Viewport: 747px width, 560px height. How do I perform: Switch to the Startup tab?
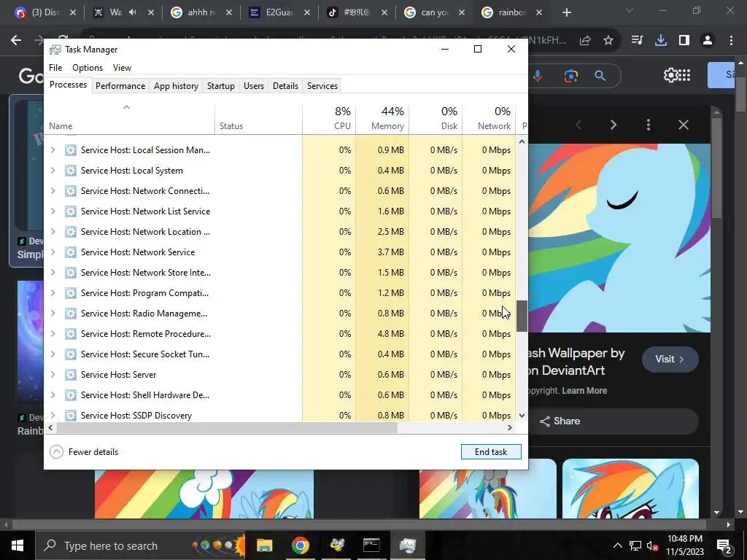220,86
